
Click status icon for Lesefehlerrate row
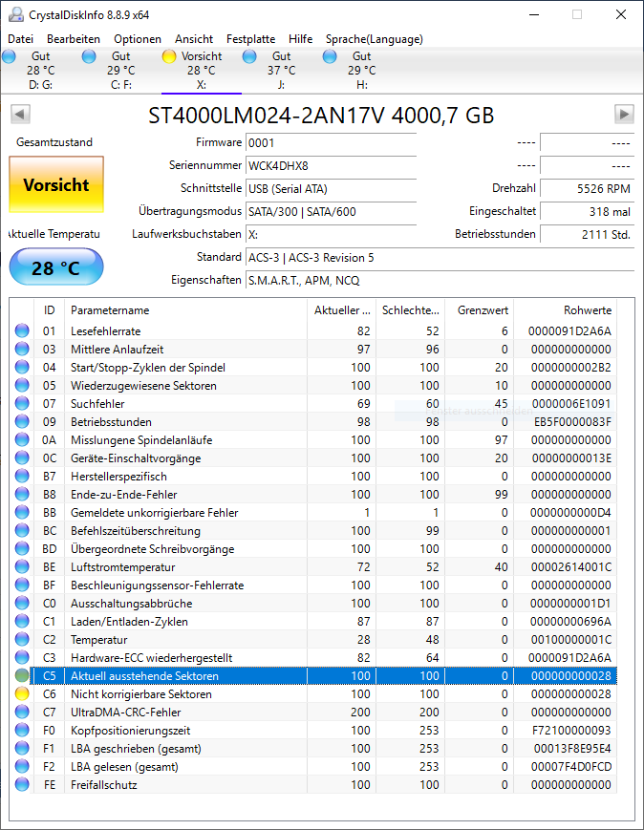pos(22,330)
